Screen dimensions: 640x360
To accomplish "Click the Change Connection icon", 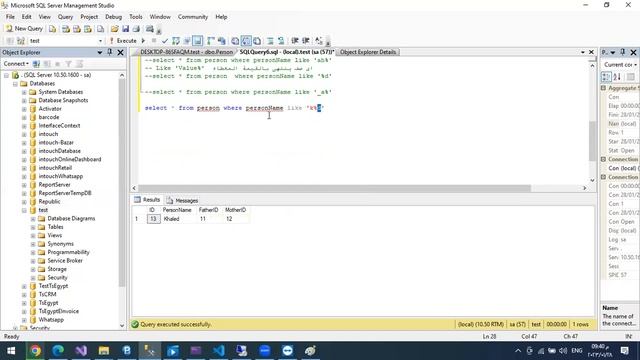I will (21, 41).
